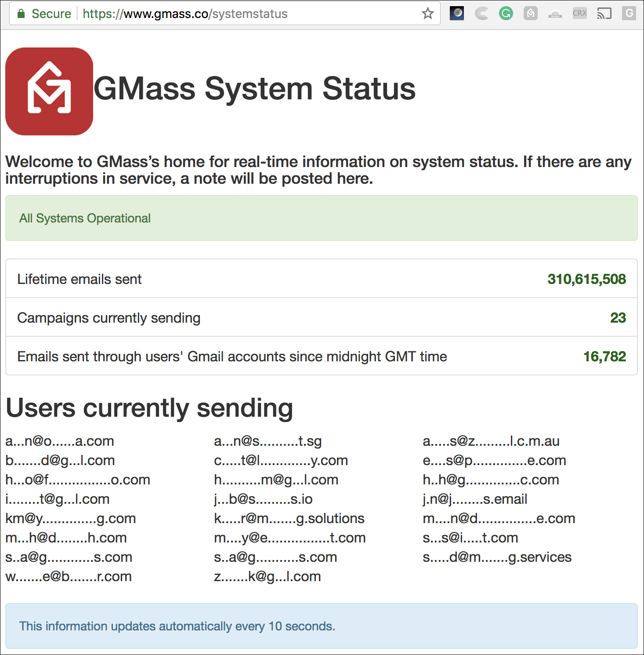644x655 pixels.
Task: Click the GMass System Status heading
Action: pos(254,89)
